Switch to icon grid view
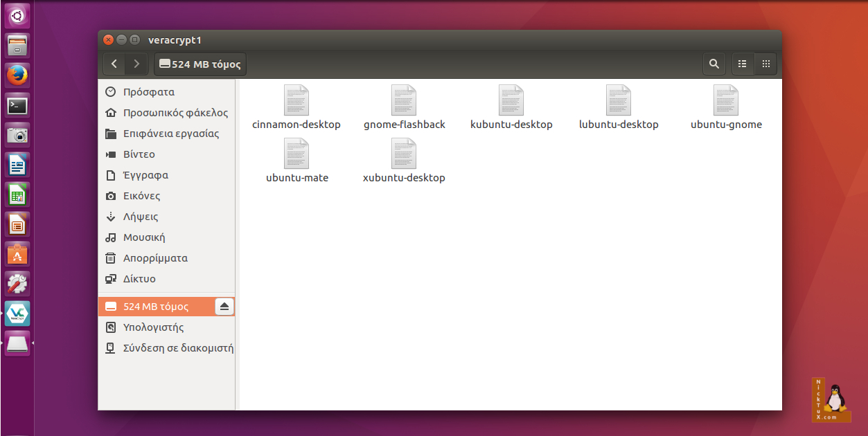This screenshot has height=436, width=868. coord(765,64)
